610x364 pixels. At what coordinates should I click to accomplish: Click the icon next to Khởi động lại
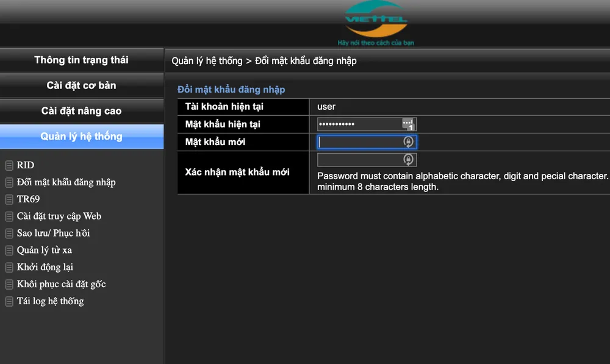tap(9, 267)
